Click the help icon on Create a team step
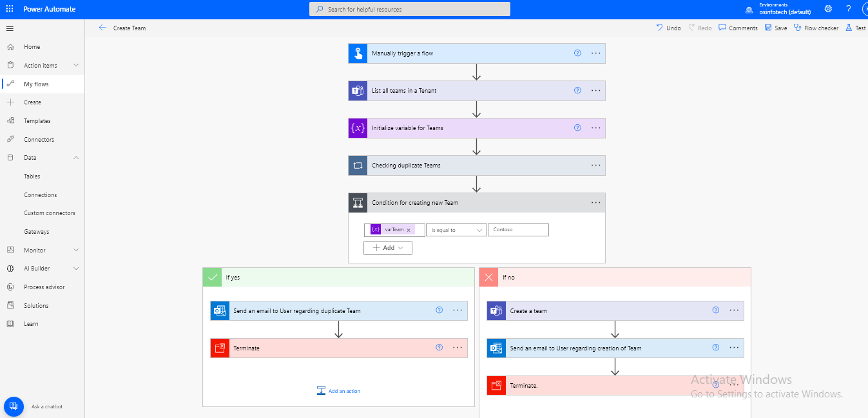Viewport: 868px width, 418px height. tap(715, 310)
